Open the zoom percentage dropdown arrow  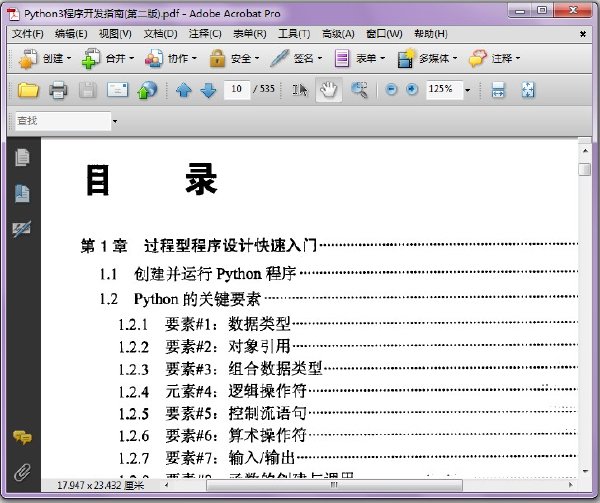467,91
